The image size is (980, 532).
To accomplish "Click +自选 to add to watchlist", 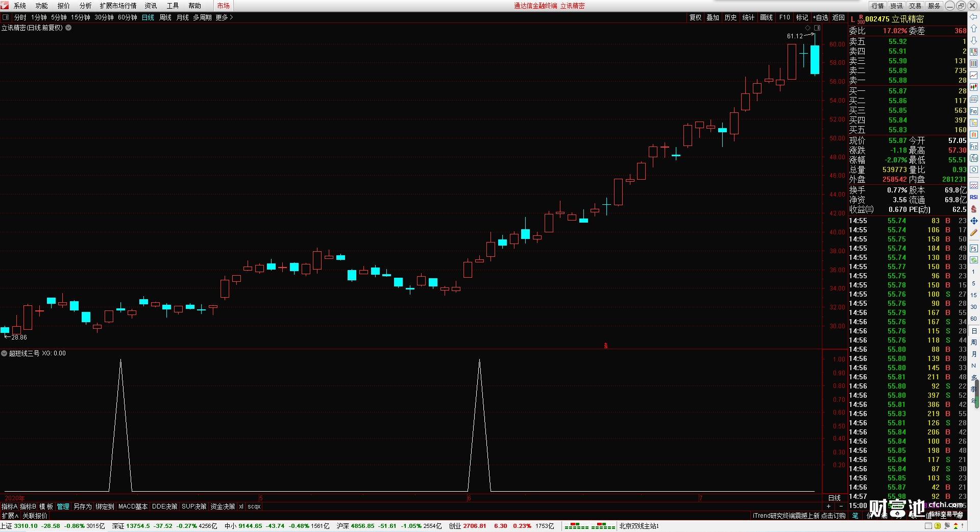I will [820, 17].
